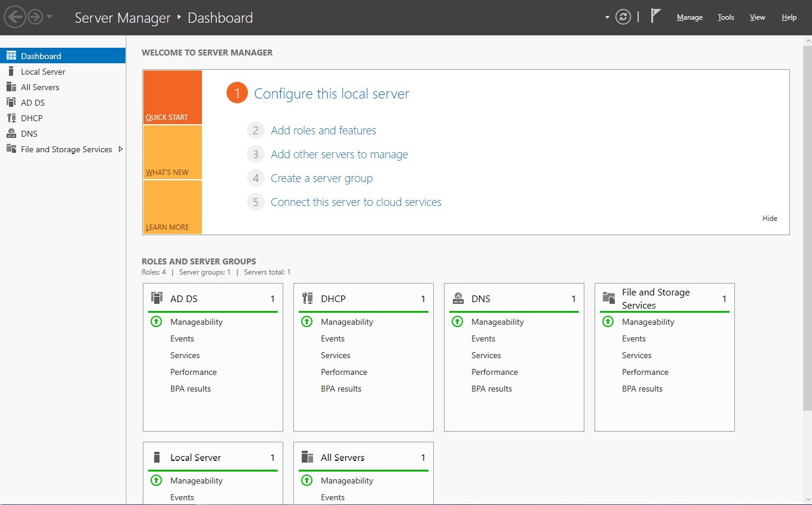Image resolution: width=812 pixels, height=505 pixels.
Task: Select Dashboard in the sidebar
Action: (63, 56)
